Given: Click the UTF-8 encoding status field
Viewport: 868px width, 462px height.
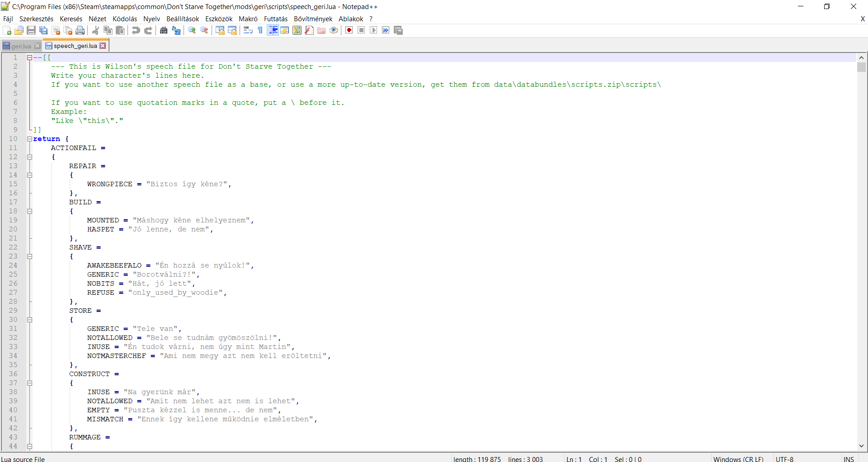Looking at the screenshot, I should 784,459.
